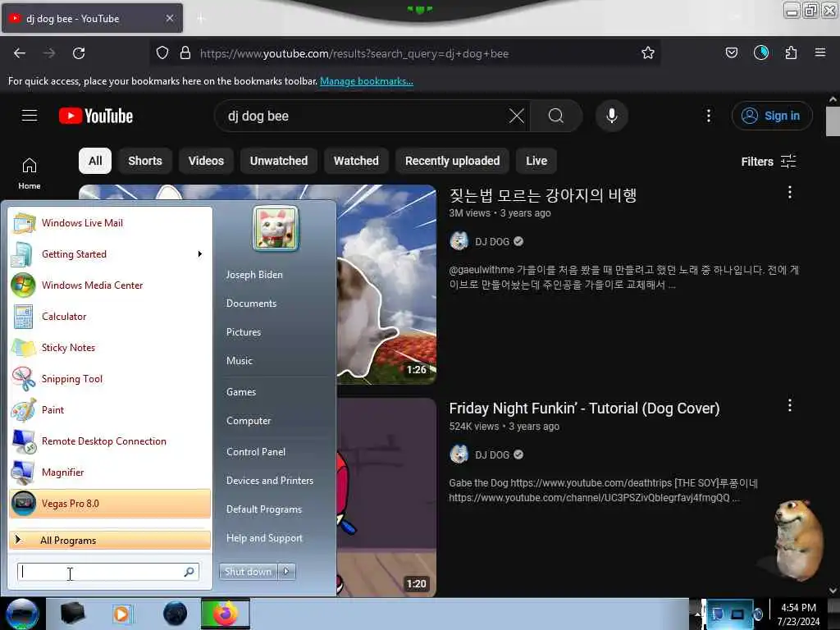Open Help and Support
The height and width of the screenshot is (630, 840).
coord(264,538)
